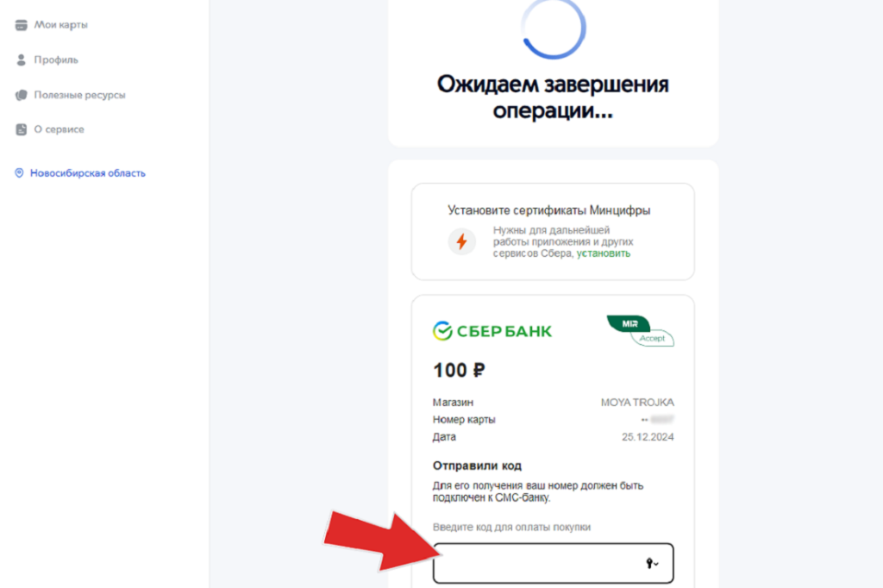Click the О сервисе document icon
Viewport: 883px width, 588px height.
coord(21,129)
